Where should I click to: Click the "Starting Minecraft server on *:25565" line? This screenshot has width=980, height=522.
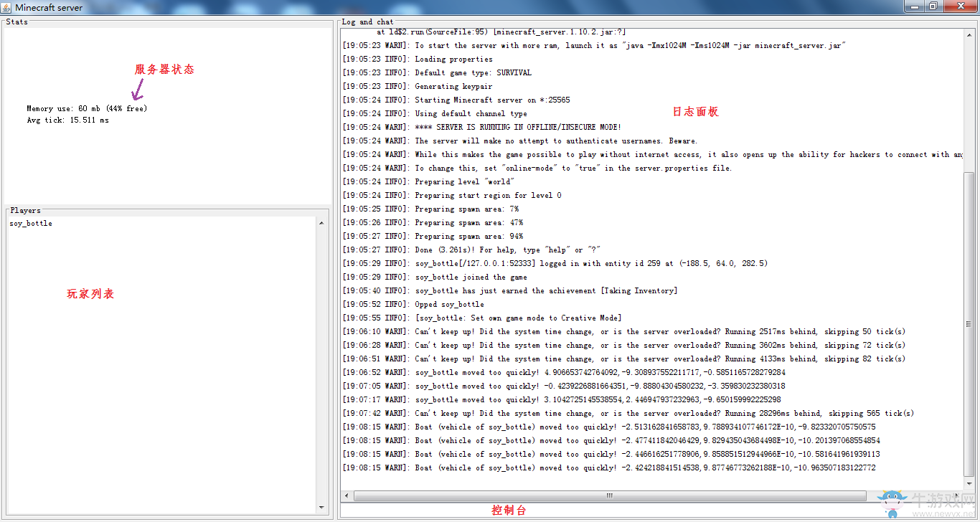(456, 100)
